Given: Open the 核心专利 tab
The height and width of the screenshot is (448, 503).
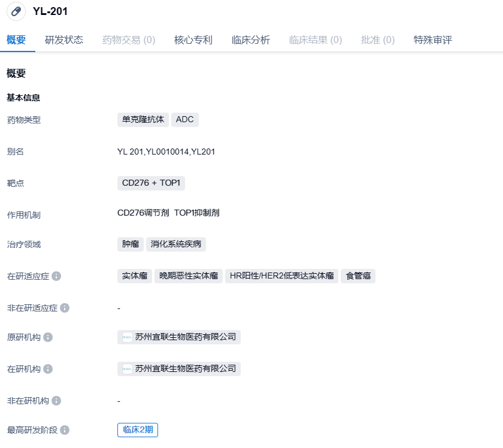Looking at the screenshot, I should 193,40.
